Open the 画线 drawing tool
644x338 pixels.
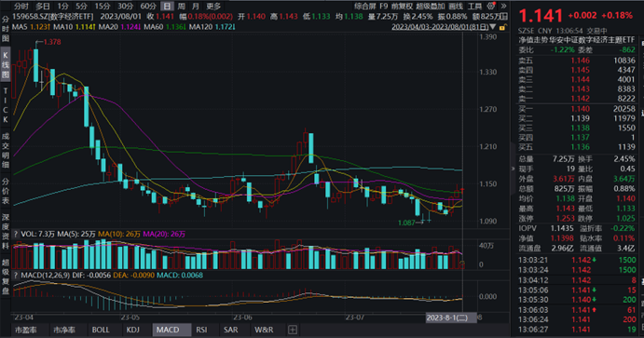tap(456, 7)
